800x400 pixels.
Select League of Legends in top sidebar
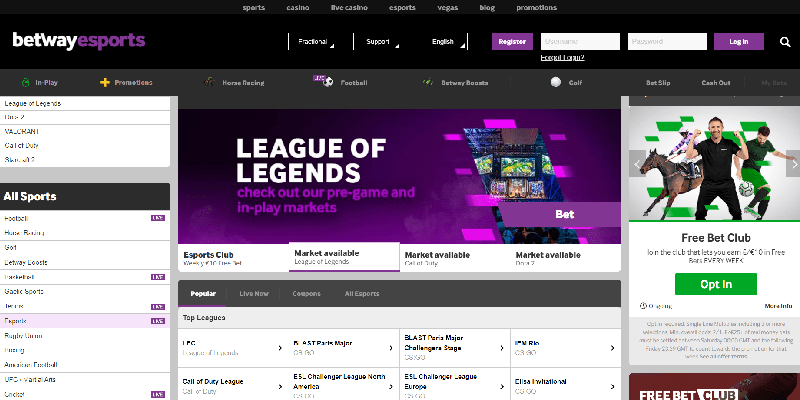click(85, 104)
